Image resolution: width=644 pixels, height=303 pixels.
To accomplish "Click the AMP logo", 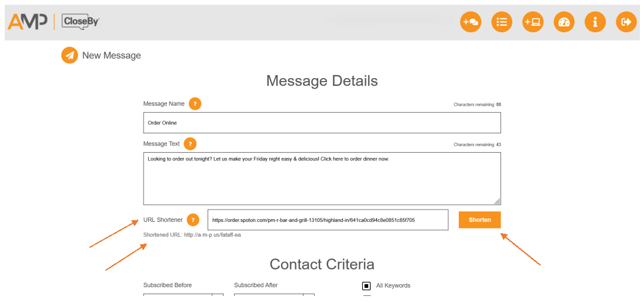I will [x=27, y=22].
